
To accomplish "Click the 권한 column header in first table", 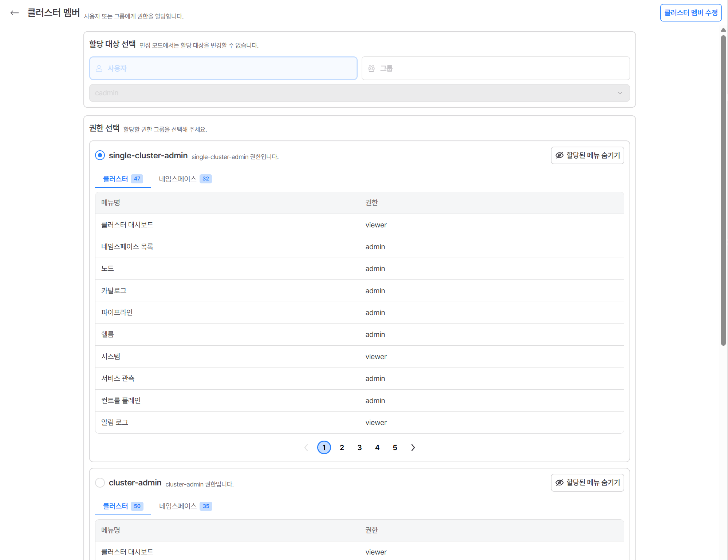I will pyautogui.click(x=372, y=203).
